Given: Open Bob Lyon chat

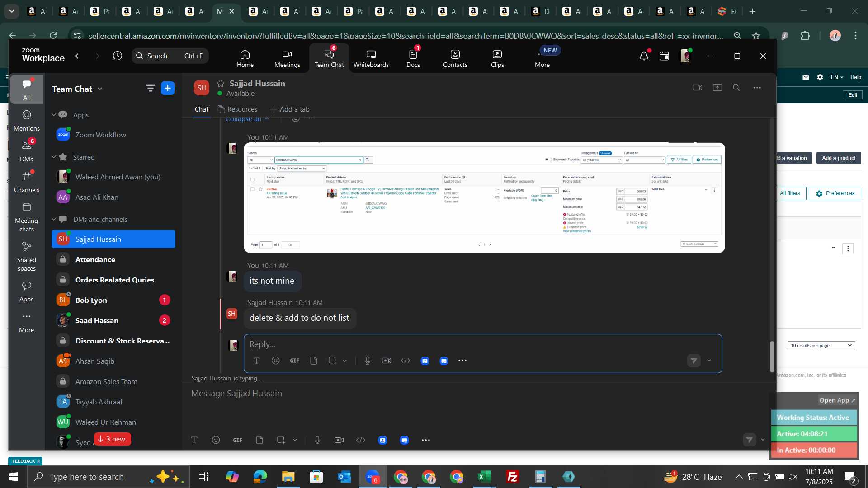Looking at the screenshot, I should coord(113,300).
